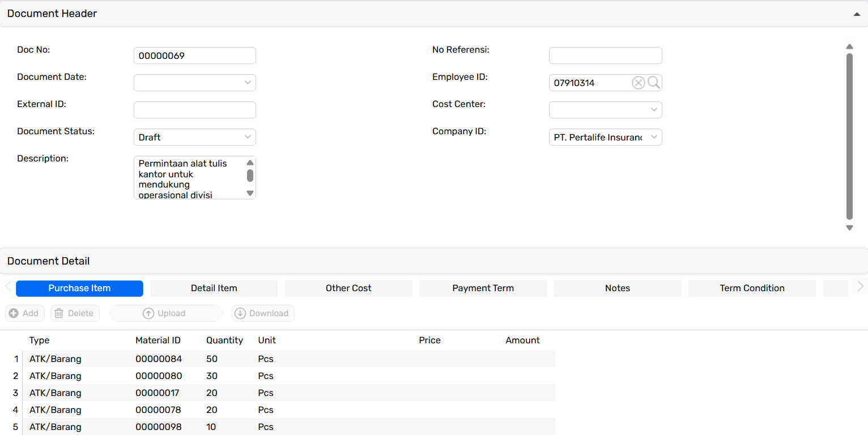Click the Delete item button
Image resolution: width=868 pixels, height=443 pixels.
[75, 313]
